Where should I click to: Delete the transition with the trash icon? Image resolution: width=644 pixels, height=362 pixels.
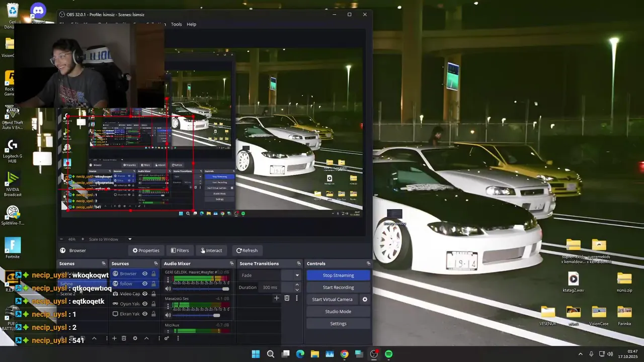point(287,298)
